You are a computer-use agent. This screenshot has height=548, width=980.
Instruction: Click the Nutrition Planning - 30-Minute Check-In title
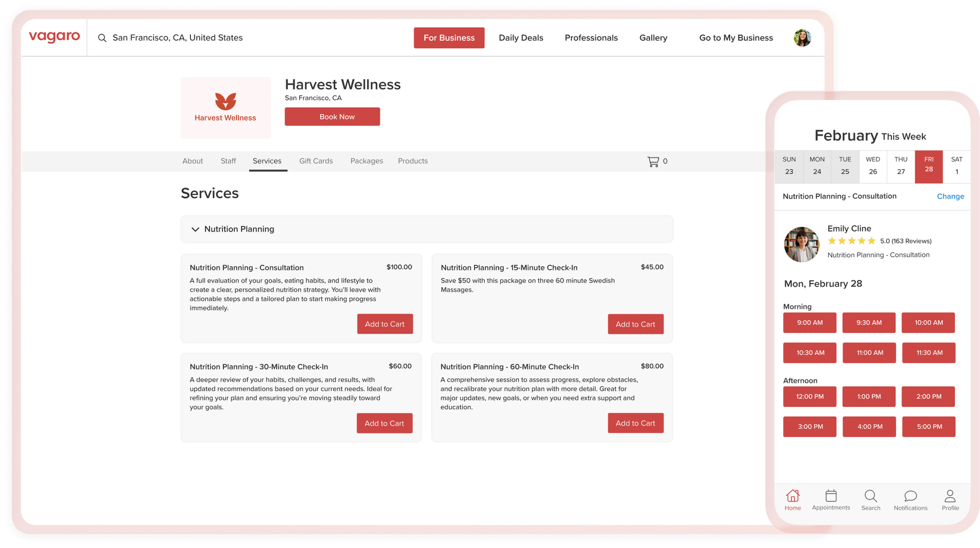coord(259,367)
